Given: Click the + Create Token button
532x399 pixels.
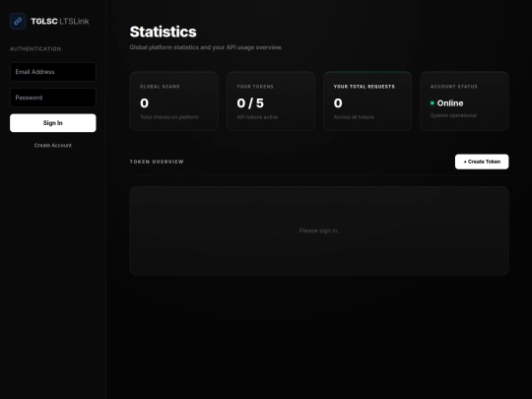Looking at the screenshot, I should tap(482, 162).
